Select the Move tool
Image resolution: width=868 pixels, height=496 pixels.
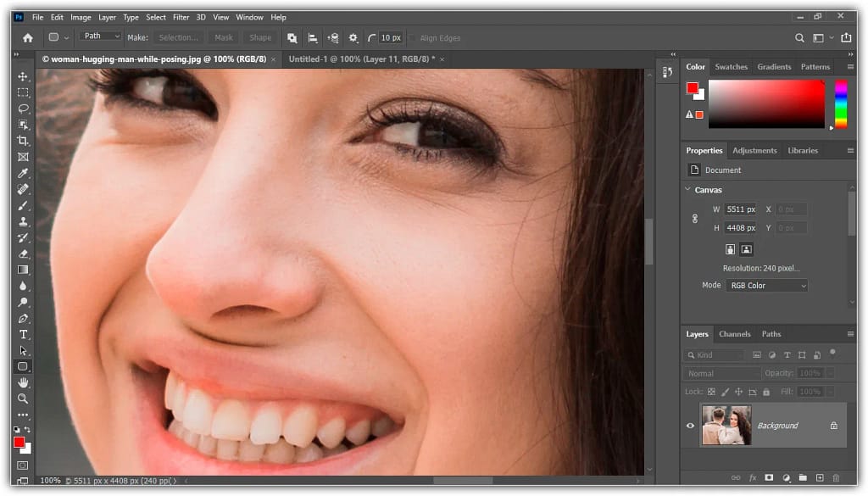(x=23, y=75)
